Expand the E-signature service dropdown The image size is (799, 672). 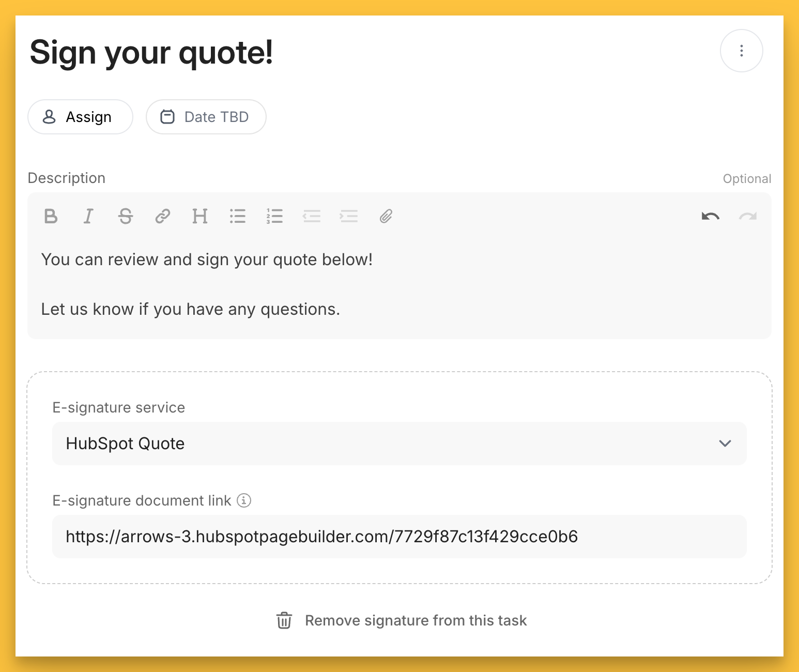pos(399,444)
